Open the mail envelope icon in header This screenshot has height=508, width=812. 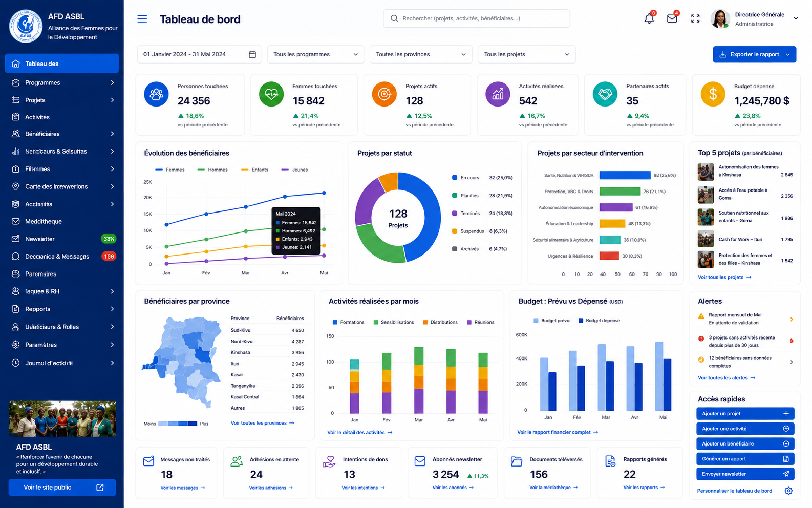coord(672,18)
